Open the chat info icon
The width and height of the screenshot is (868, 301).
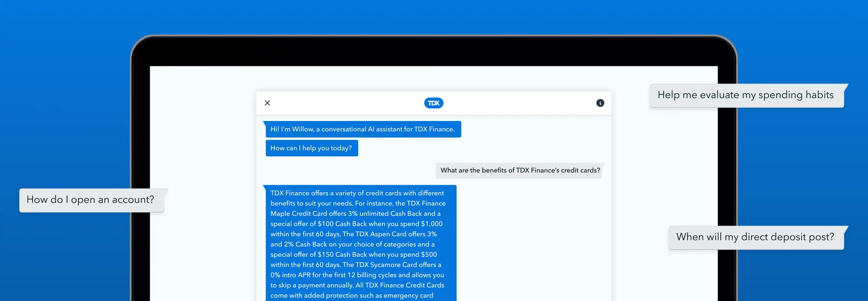point(600,103)
